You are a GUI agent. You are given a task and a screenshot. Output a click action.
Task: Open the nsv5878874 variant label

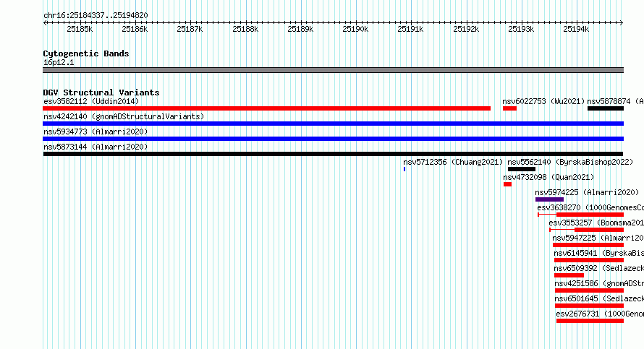[x=615, y=101]
